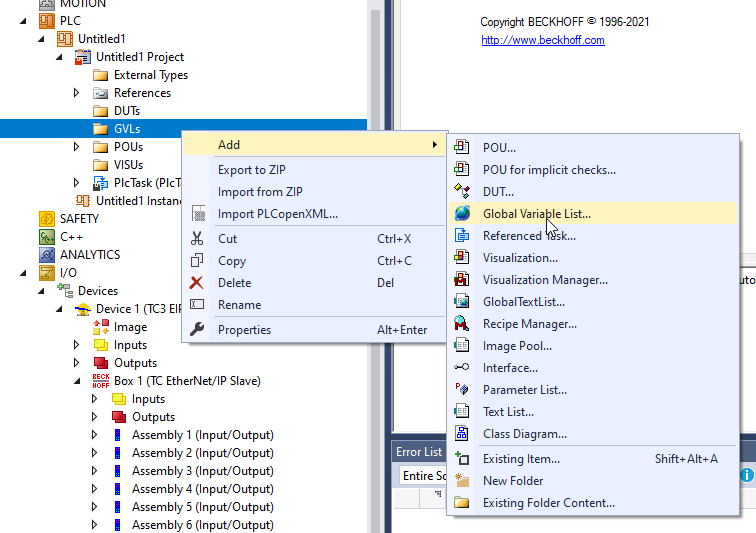Viewport: 756px width, 533px height.
Task: Click the Existing Folder Content icon
Action: (461, 503)
